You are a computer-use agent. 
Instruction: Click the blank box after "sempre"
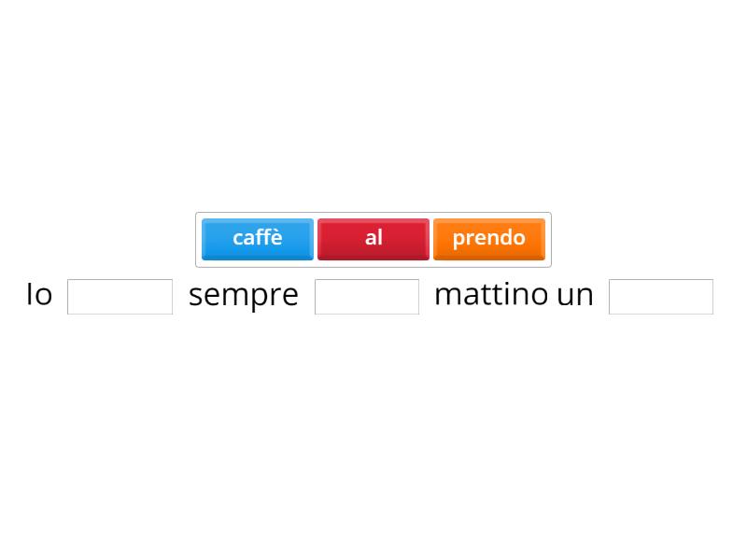click(366, 296)
